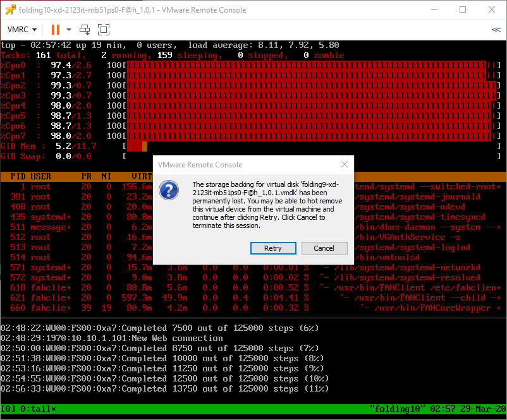Click the tmux status text '"folding10" 02:57 29-Mar-20'

click(x=438, y=409)
